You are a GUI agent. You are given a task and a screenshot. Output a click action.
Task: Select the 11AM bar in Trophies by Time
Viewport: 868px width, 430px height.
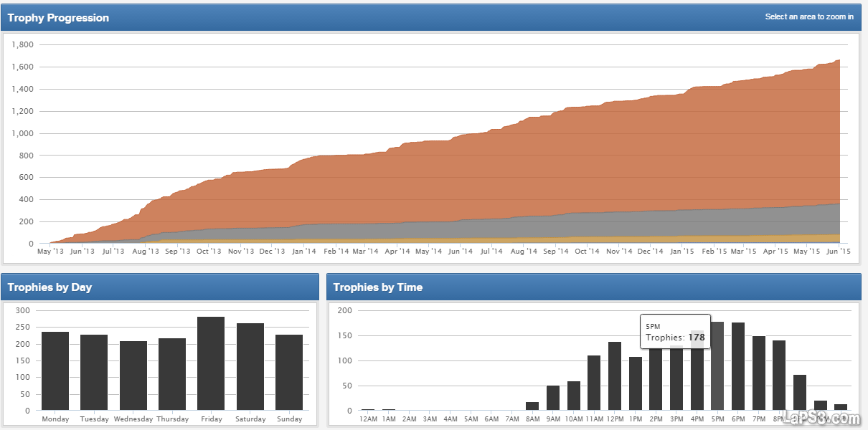point(594,383)
